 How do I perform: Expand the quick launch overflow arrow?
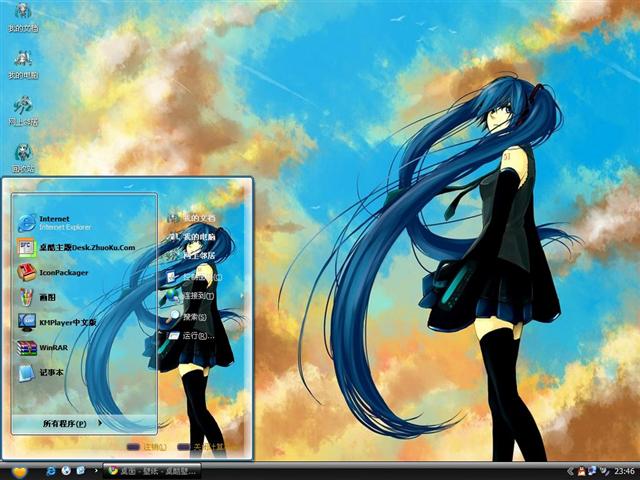[x=96, y=471]
